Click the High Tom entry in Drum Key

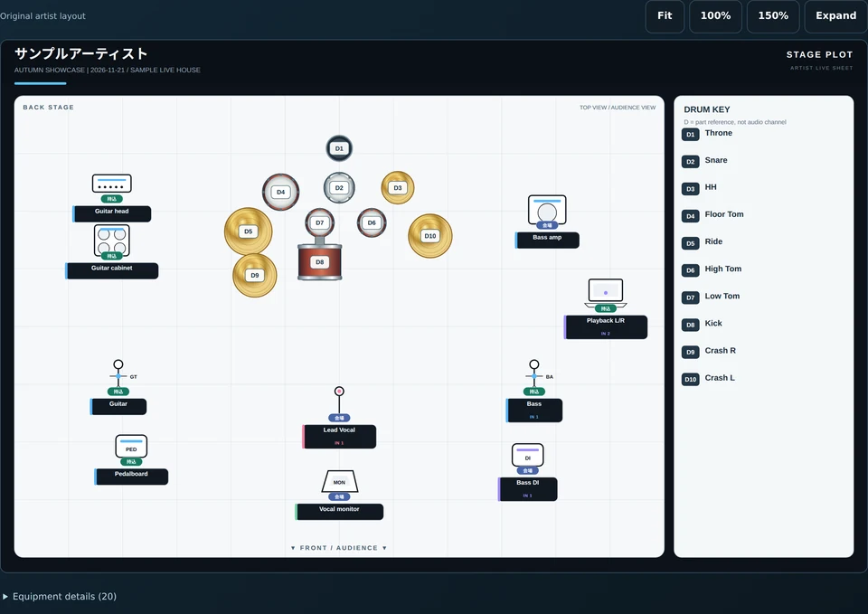(712, 269)
